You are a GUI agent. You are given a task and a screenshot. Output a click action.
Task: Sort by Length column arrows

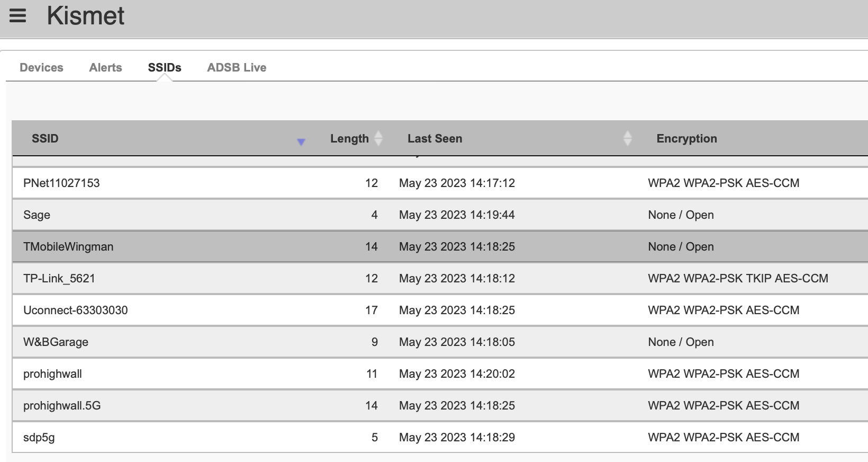click(378, 138)
